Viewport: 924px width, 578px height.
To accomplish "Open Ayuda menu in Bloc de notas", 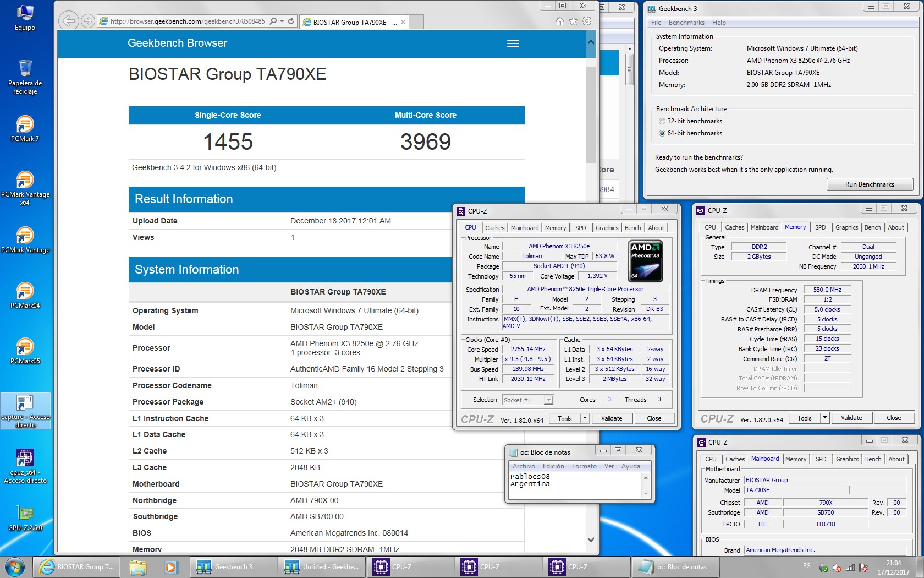I will (631, 466).
